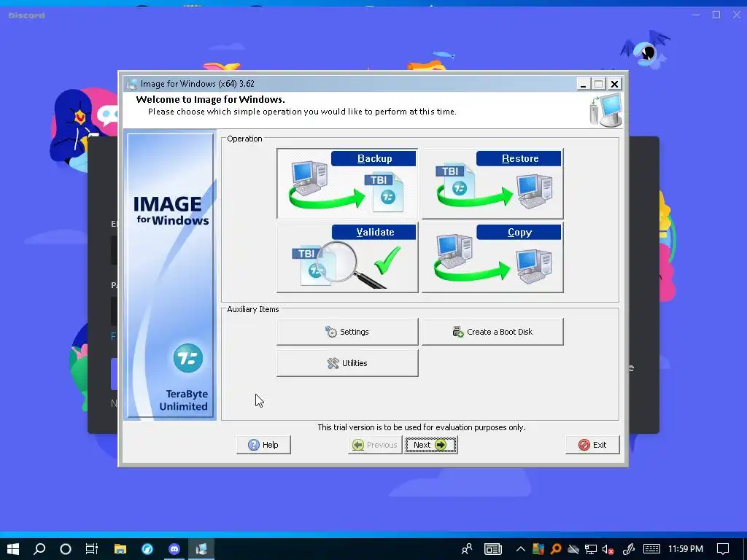Image resolution: width=747 pixels, height=560 pixels.
Task: Open the People icon on the taskbar
Action: [x=467, y=549]
